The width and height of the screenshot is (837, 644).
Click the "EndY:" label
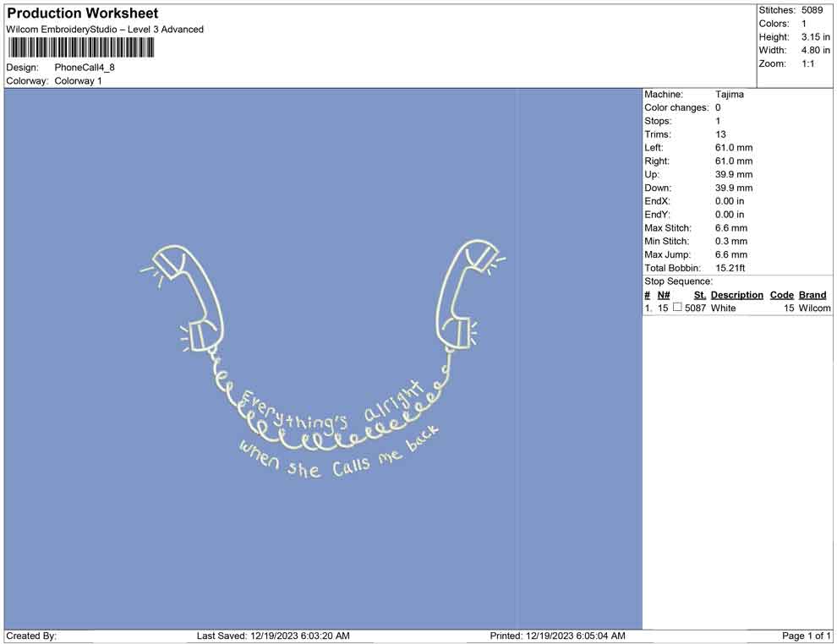pos(657,215)
